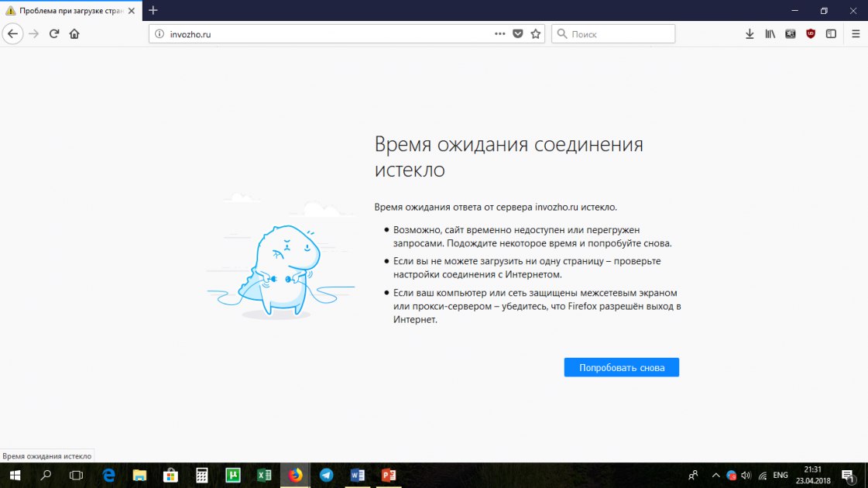
Task: Click the bullet about межсетевым экраном
Action: [x=537, y=306]
